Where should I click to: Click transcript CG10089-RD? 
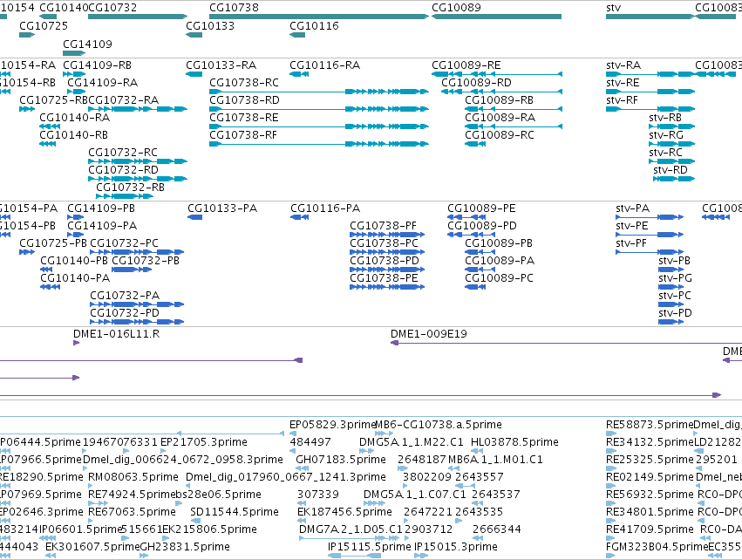(x=501, y=92)
